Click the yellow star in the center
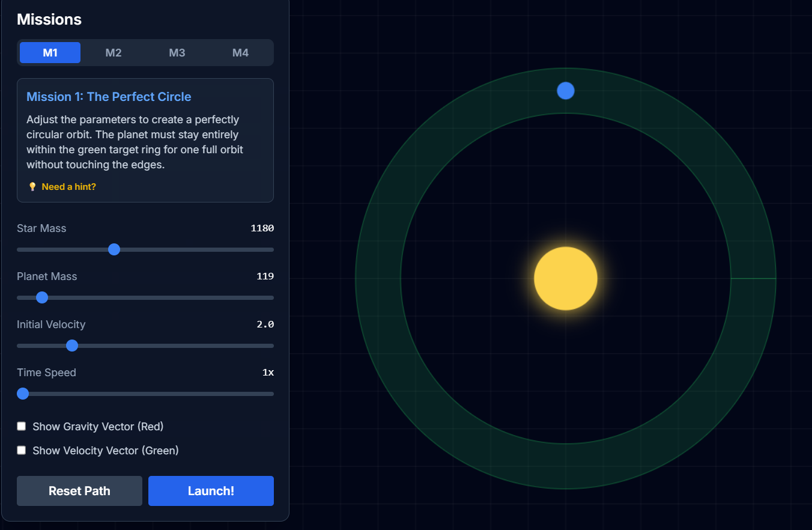This screenshot has height=530, width=812. click(x=566, y=278)
